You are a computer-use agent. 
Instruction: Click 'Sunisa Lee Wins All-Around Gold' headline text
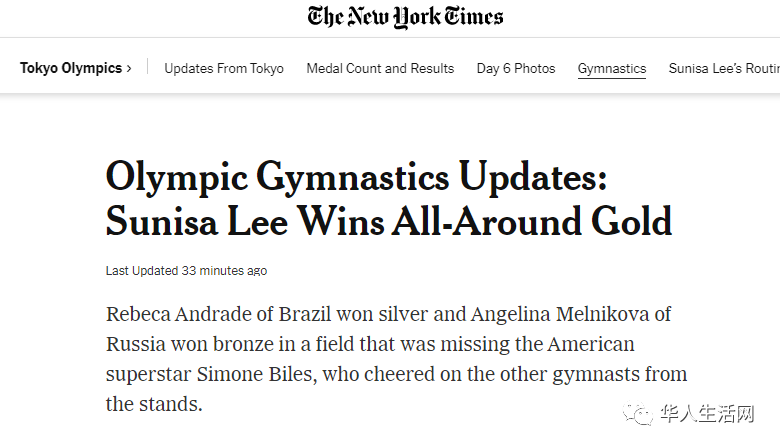(389, 221)
